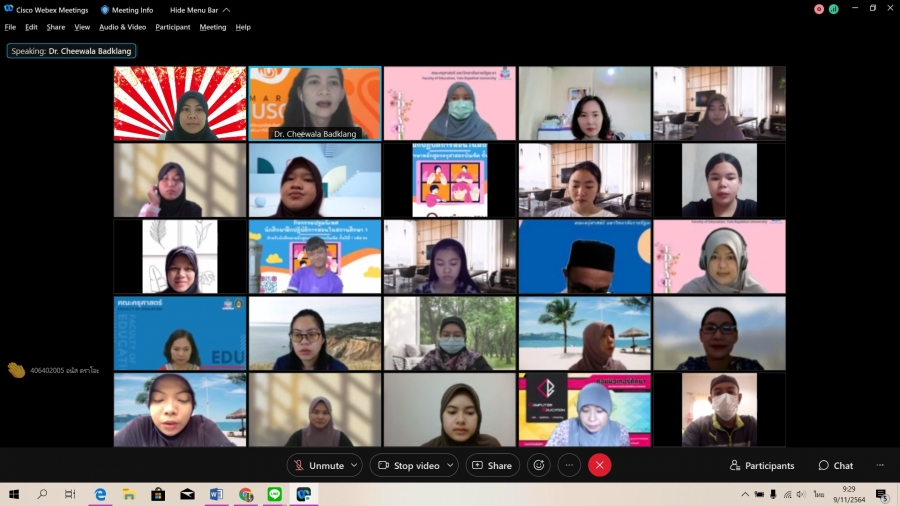
Task: Open the more options ellipsis in center controls
Action: click(569, 465)
